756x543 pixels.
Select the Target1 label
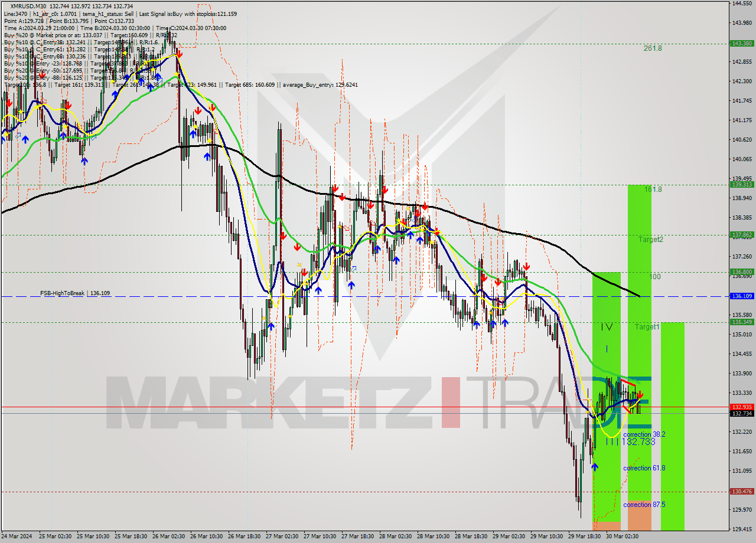(x=647, y=326)
